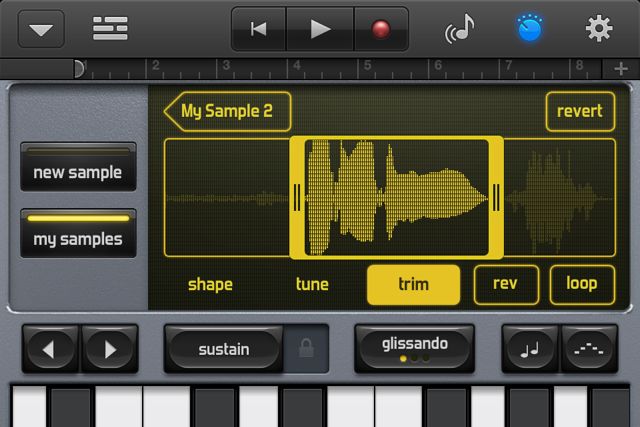Shift keyboard down an octave
The height and width of the screenshot is (427, 640).
point(51,349)
